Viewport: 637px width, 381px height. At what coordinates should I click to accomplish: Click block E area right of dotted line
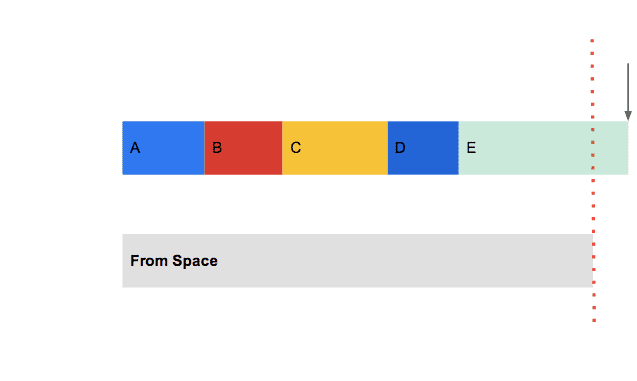point(611,148)
